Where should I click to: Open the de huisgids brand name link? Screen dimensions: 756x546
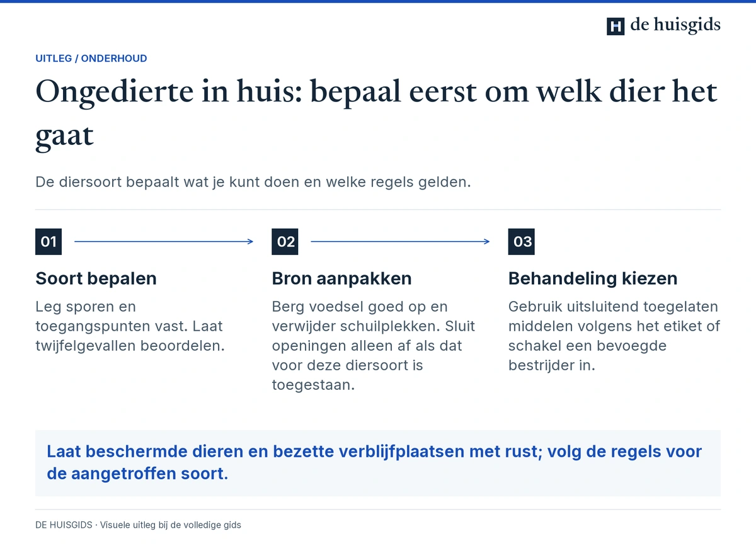[x=675, y=25]
